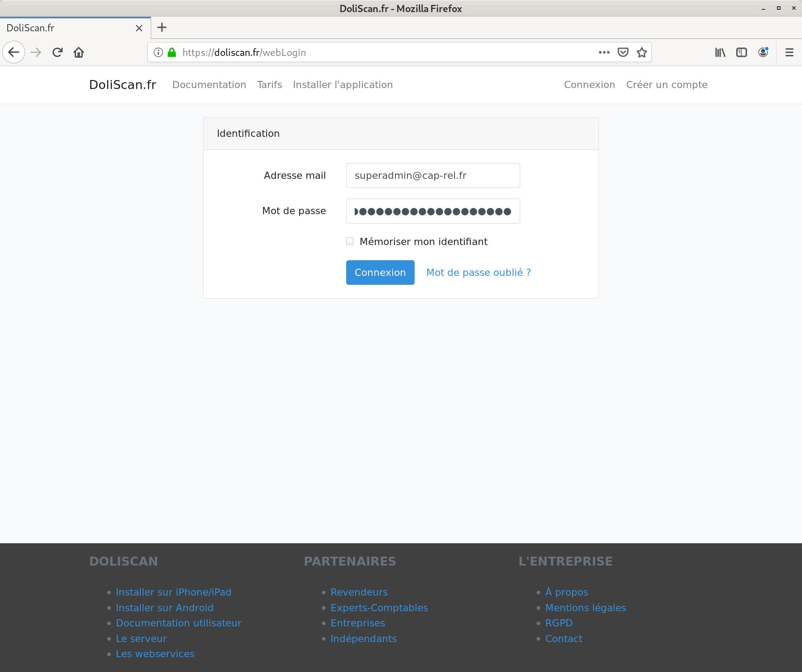Click the Connexion button
The width and height of the screenshot is (802, 672).
point(380,272)
